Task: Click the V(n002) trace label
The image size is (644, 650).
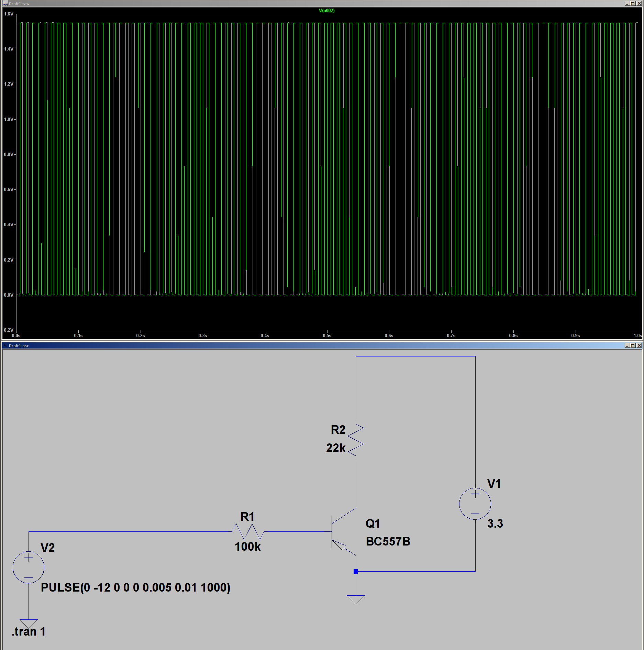Action: pos(326,10)
